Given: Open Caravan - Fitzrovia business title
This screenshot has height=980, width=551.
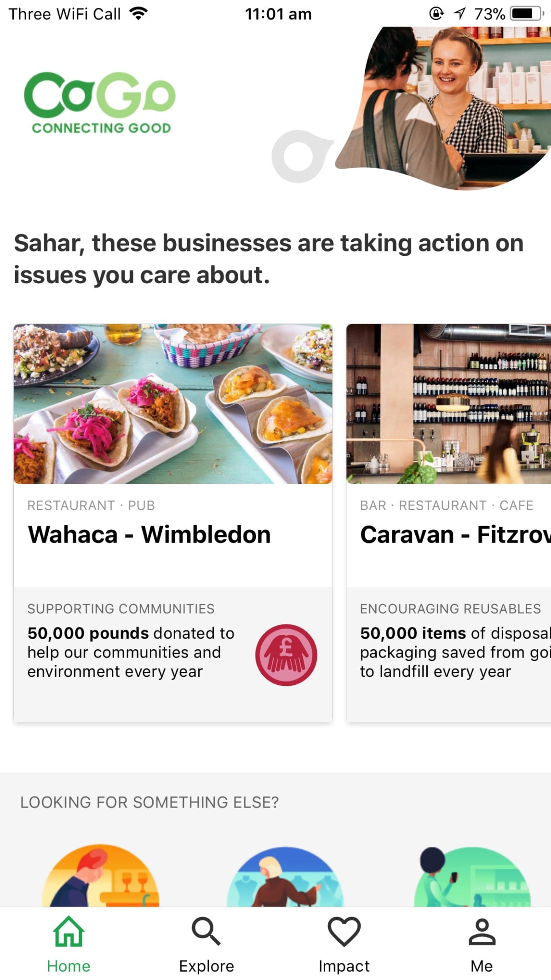Looking at the screenshot, I should 455,534.
